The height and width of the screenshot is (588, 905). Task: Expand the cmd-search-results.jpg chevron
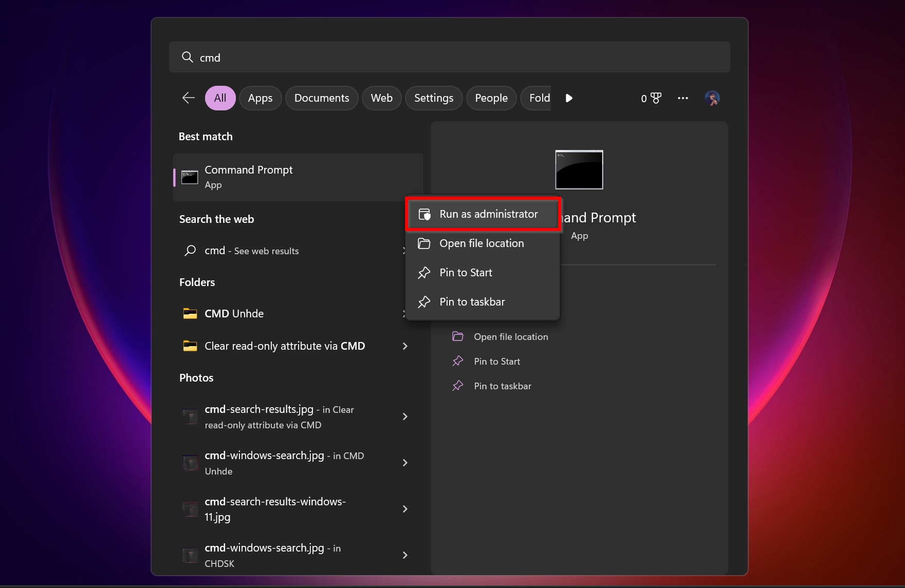[405, 416]
